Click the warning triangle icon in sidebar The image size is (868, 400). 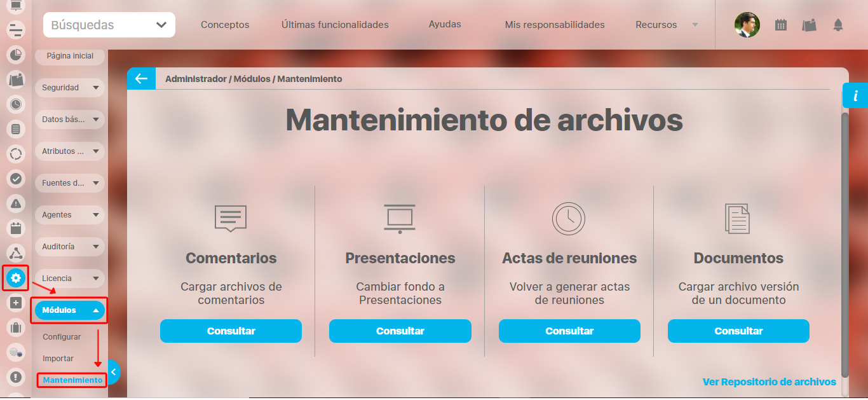16,203
